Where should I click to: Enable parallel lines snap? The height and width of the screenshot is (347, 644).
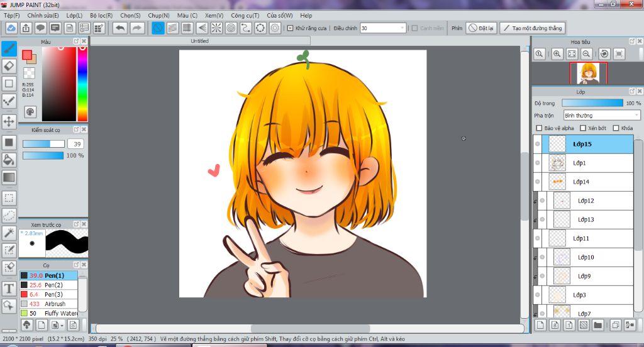pos(172,28)
